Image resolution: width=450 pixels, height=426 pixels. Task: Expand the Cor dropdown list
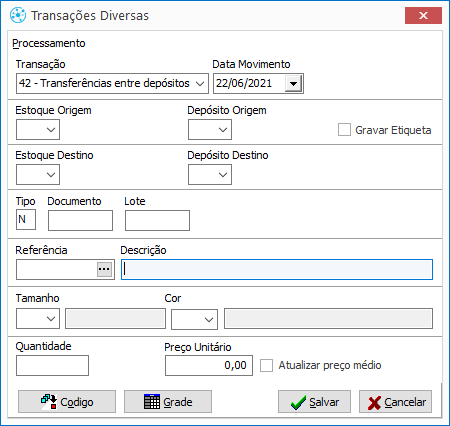[x=195, y=320]
